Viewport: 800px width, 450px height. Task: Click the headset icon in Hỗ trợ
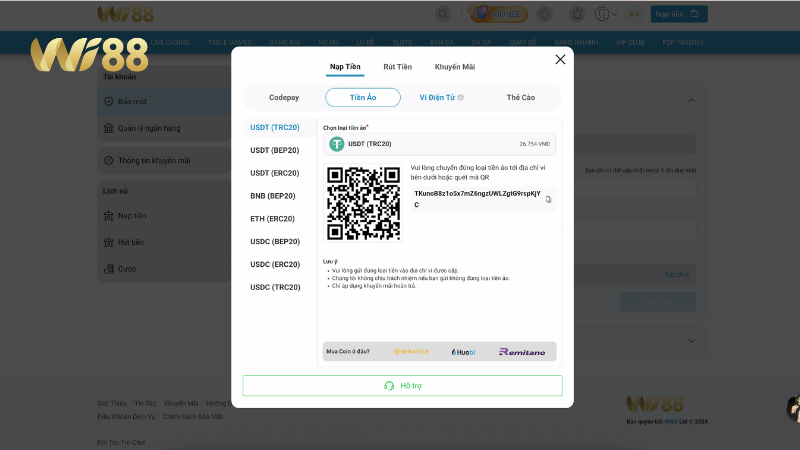click(389, 386)
